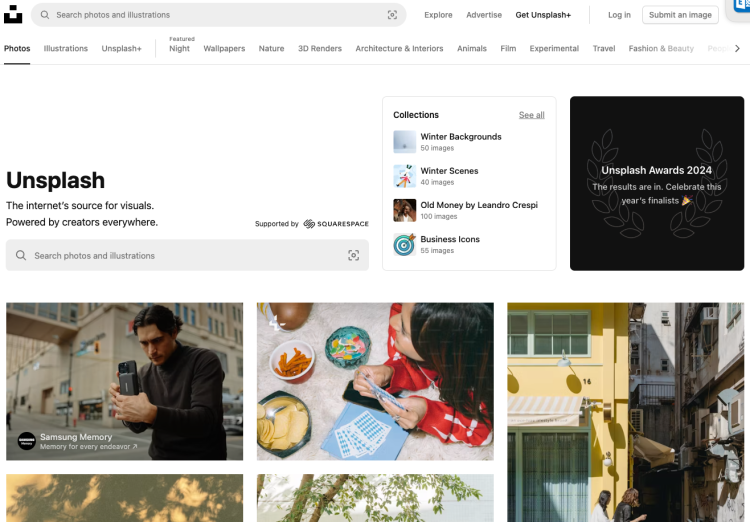Open the Samsung Memory sponsored photo
The width and height of the screenshot is (750, 522).
[124, 381]
